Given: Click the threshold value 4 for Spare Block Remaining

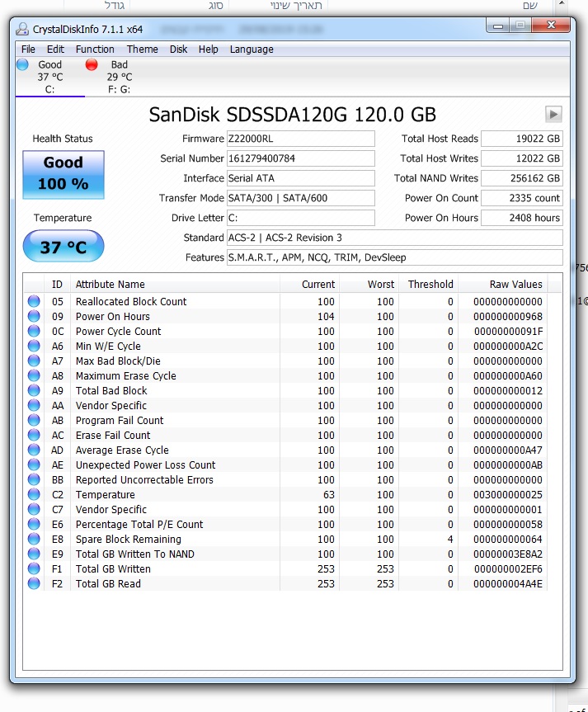Looking at the screenshot, I should pyautogui.click(x=450, y=539).
